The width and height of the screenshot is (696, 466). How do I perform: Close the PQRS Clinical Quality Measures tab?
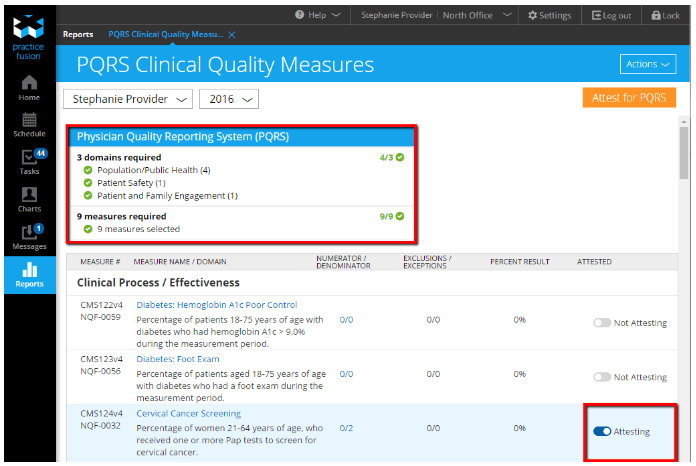[x=232, y=34]
